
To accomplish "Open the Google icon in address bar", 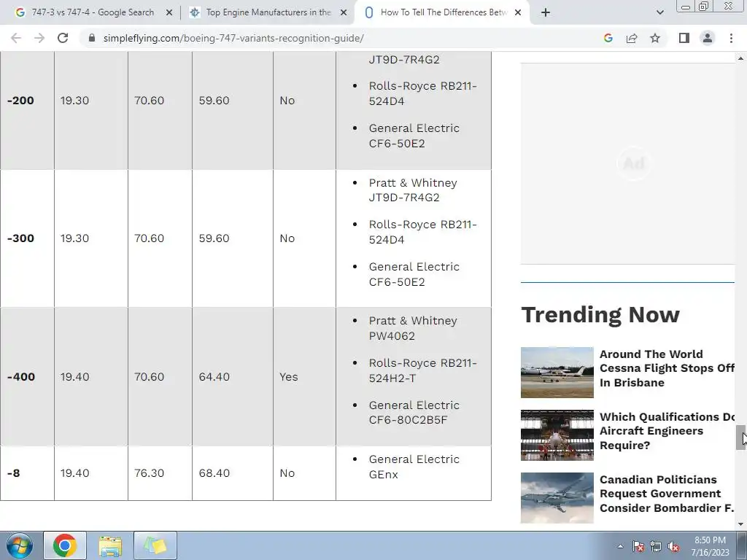I will tap(608, 38).
